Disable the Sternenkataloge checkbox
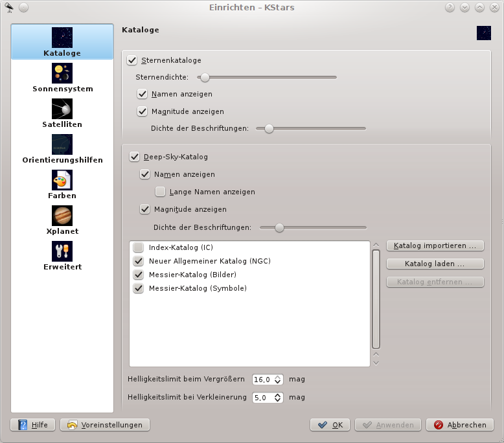 pyautogui.click(x=132, y=60)
